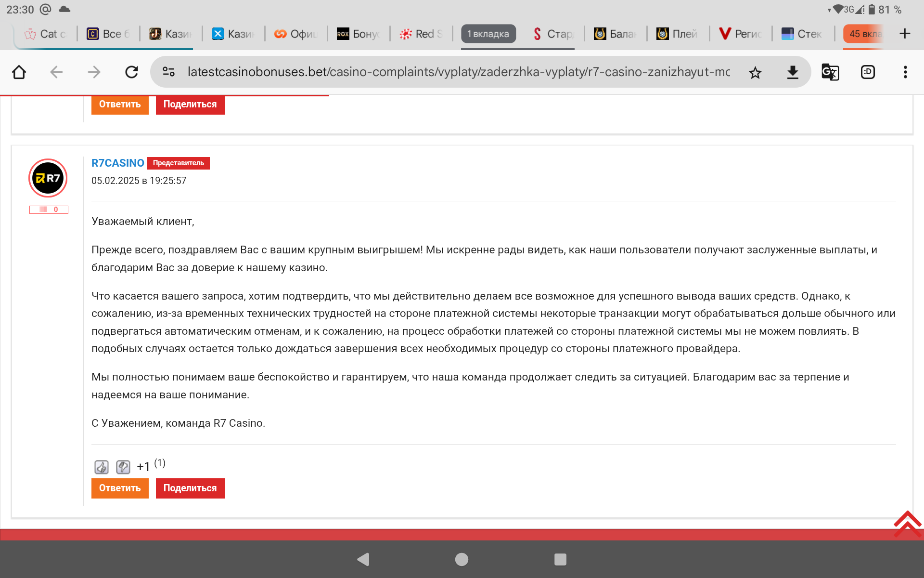Bookmark page with star icon
This screenshot has height=578, width=924.
click(x=755, y=72)
